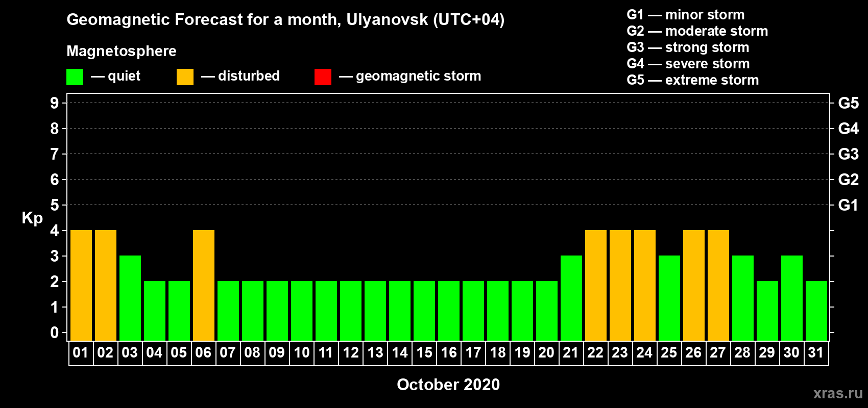Screen dimensions: 868x408
Task: Click the date label '12' on the axis
Action: coord(350,353)
